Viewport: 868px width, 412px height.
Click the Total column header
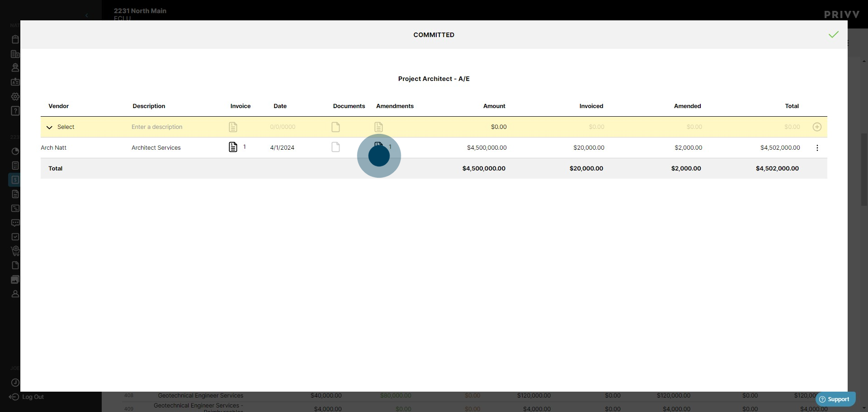(792, 106)
